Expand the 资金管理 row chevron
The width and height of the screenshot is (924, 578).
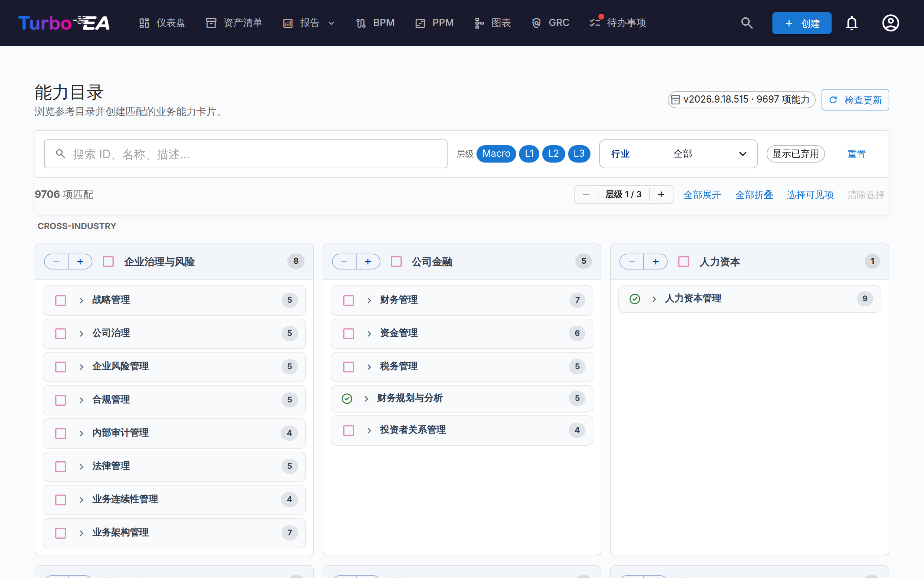[369, 334]
